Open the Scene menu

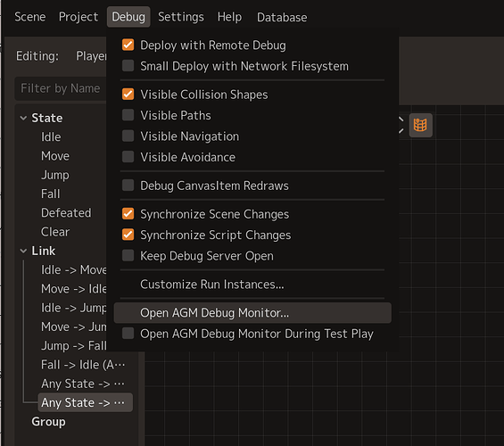point(30,17)
